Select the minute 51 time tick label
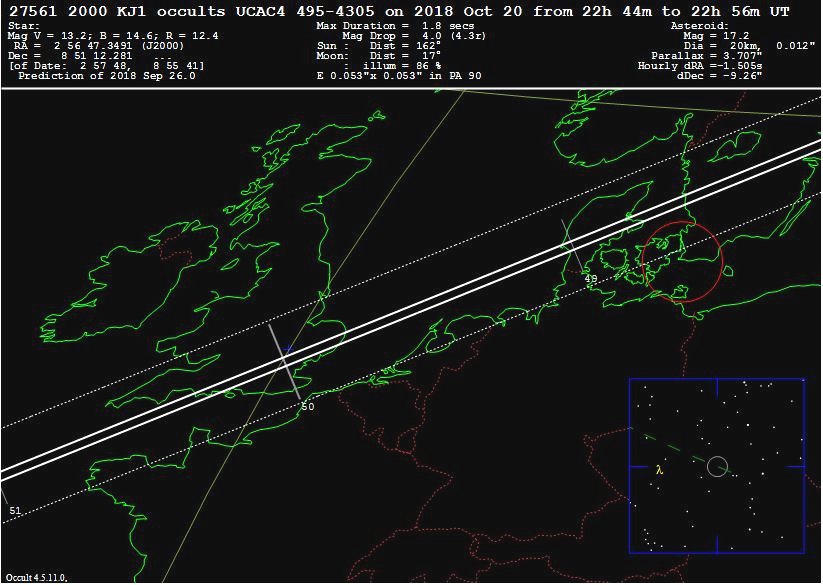The height and width of the screenshot is (585, 823). tap(15, 511)
